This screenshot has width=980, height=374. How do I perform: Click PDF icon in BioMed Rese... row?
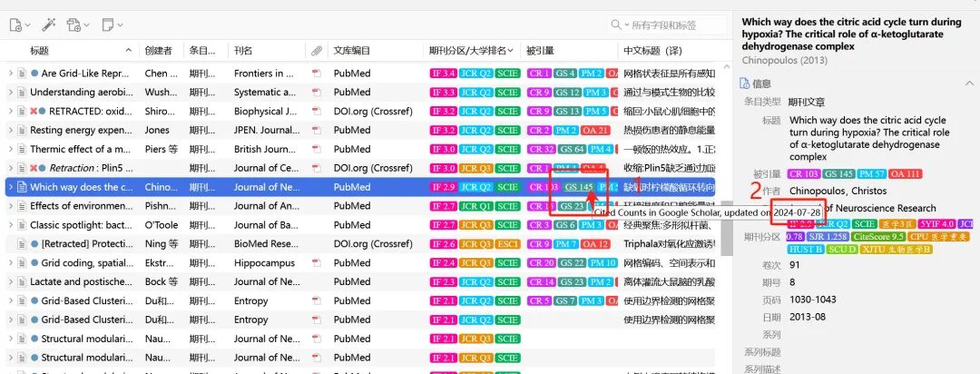317,244
